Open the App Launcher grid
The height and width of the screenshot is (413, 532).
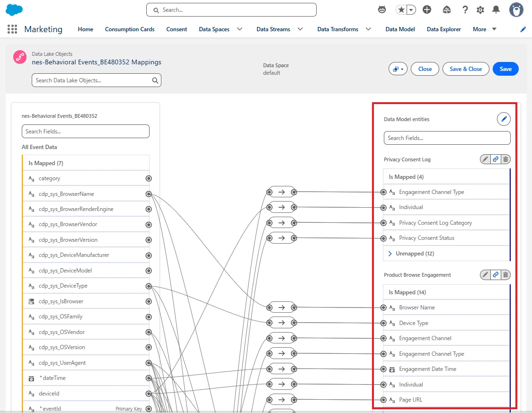click(12, 29)
